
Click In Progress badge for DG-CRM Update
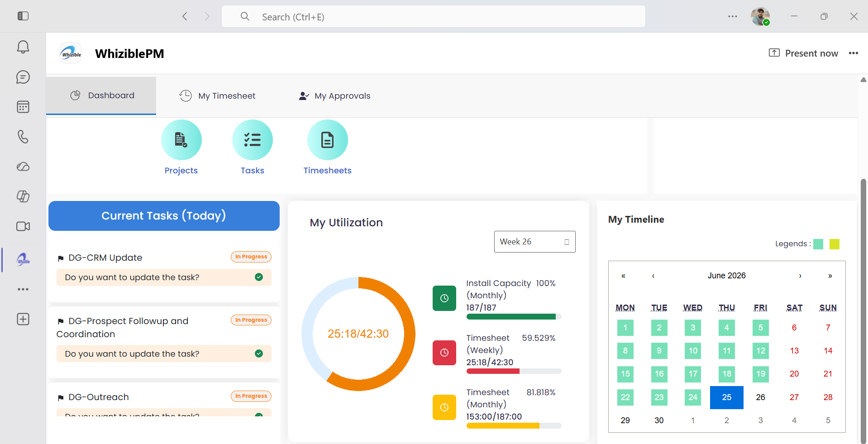[x=251, y=257]
